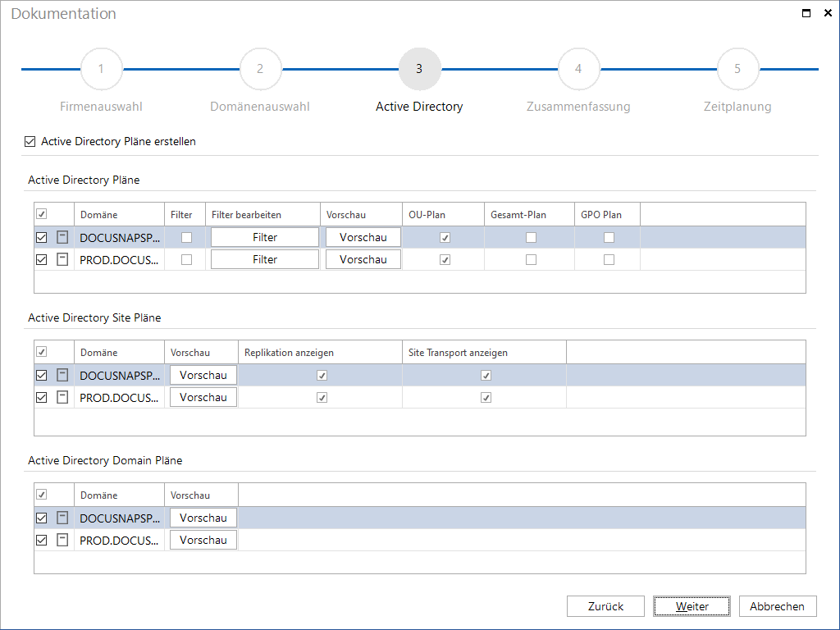Image resolution: width=840 pixels, height=630 pixels.
Task: Open Vorschau for PROD.DOCUS in Active Directory Pläne
Action: coord(363,259)
